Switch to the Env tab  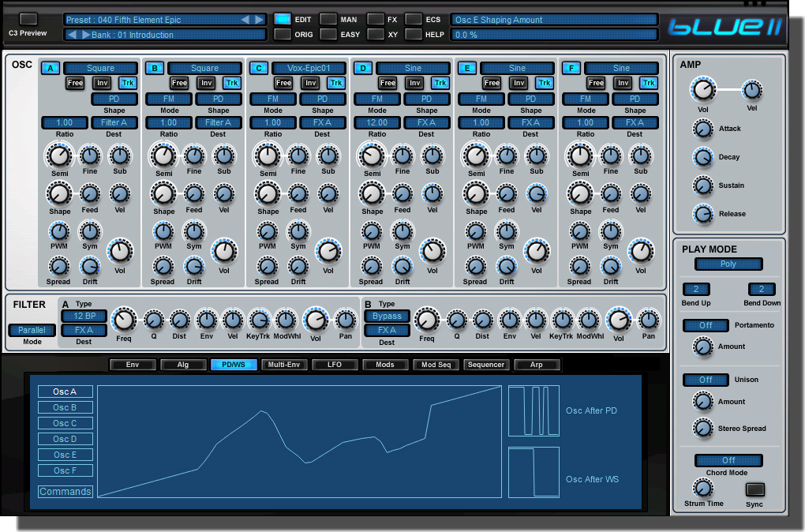[133, 365]
